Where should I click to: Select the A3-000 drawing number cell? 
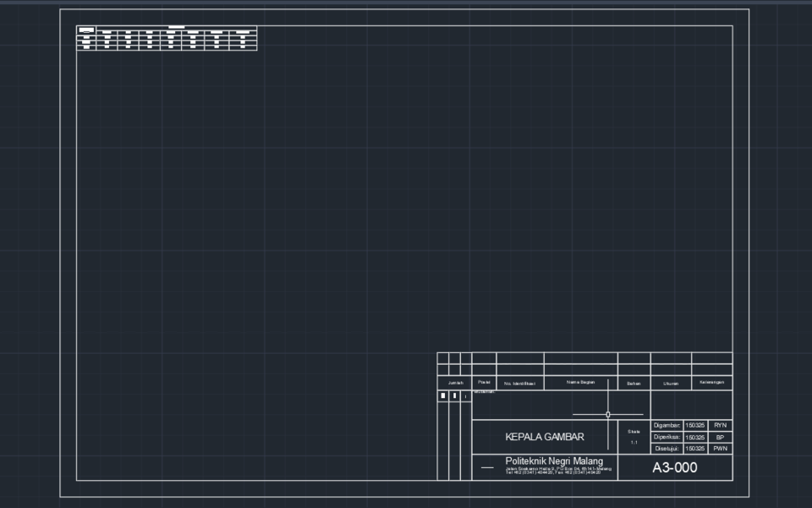point(676,467)
